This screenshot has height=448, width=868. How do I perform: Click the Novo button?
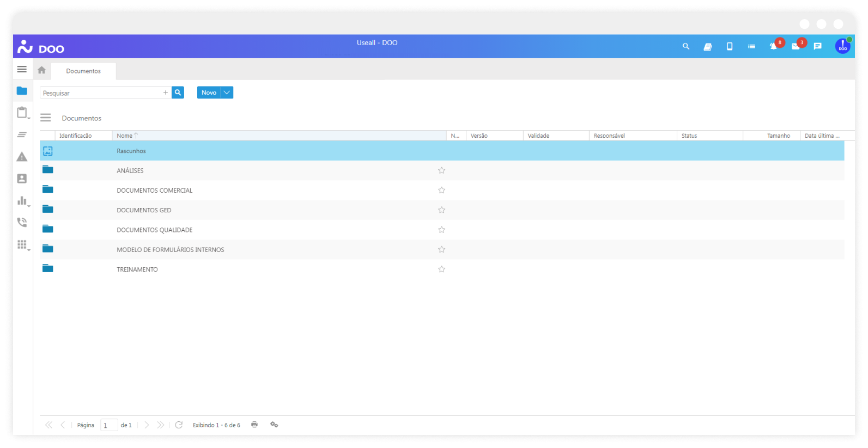(209, 93)
